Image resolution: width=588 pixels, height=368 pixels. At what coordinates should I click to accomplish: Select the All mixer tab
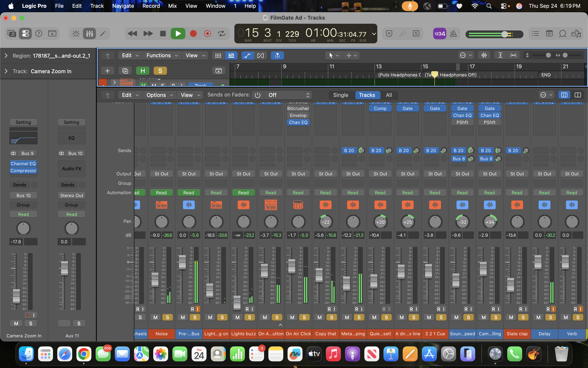pos(389,95)
